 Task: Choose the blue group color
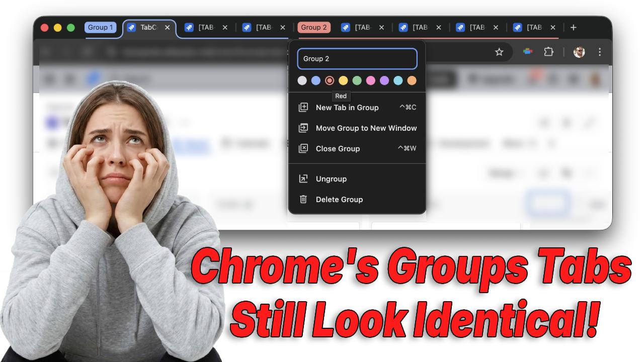pyautogui.click(x=316, y=80)
